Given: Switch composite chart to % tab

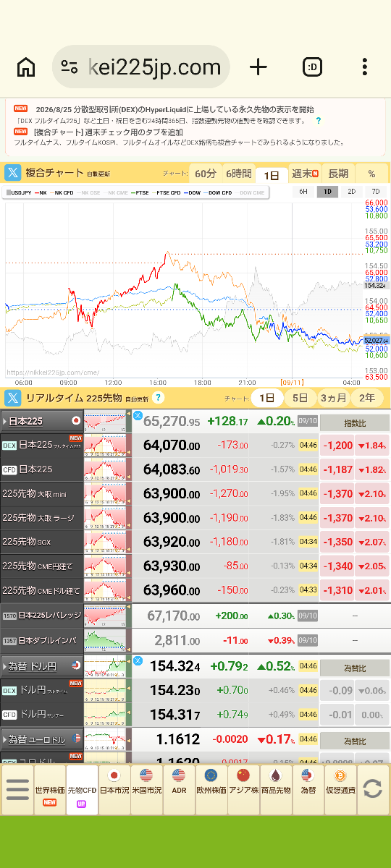Looking at the screenshot, I should click(371, 174).
